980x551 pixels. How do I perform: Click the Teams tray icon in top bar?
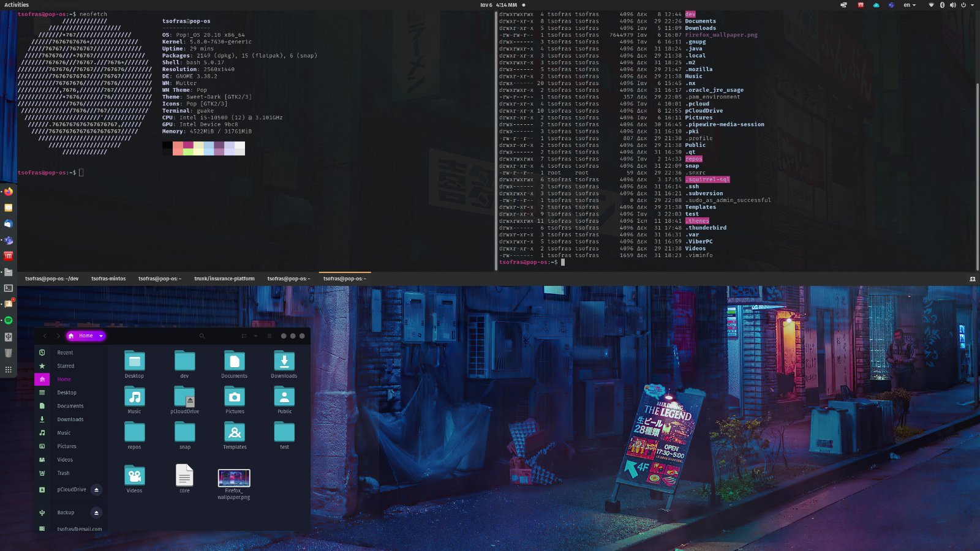tap(891, 5)
